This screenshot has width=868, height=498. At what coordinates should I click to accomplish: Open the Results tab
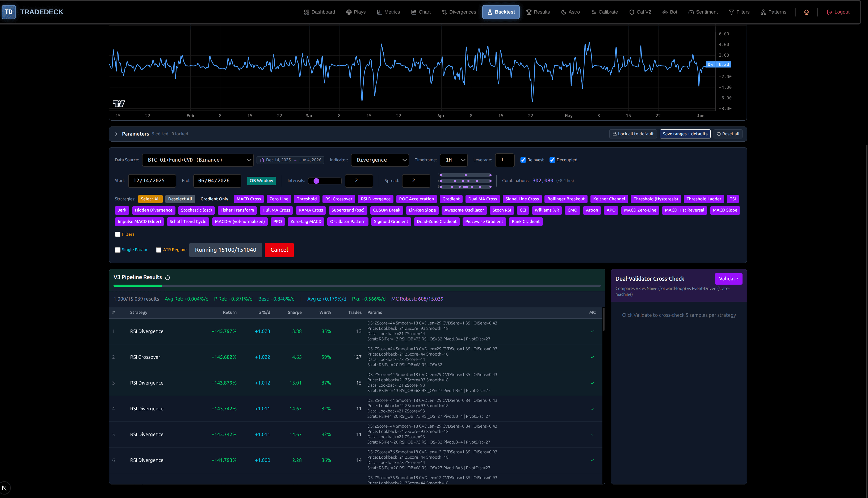coord(538,12)
